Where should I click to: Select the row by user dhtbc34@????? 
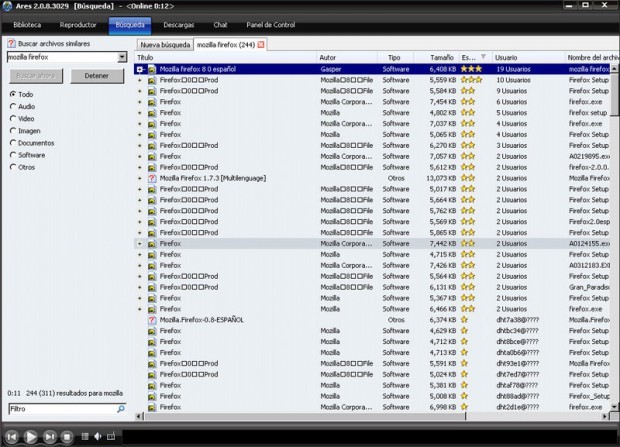click(372, 331)
